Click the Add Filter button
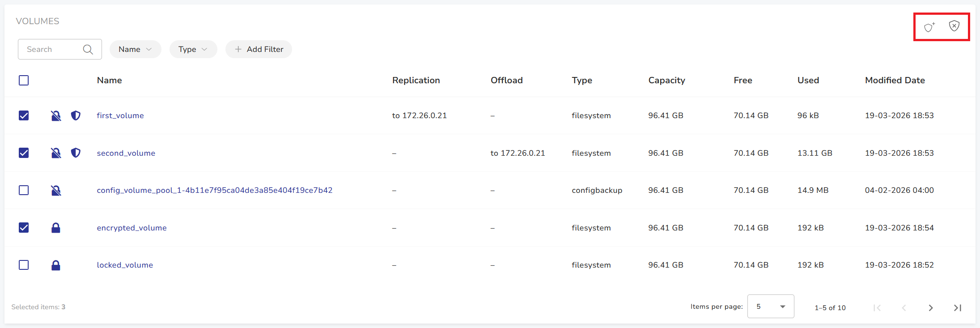The image size is (980, 328). tap(259, 49)
